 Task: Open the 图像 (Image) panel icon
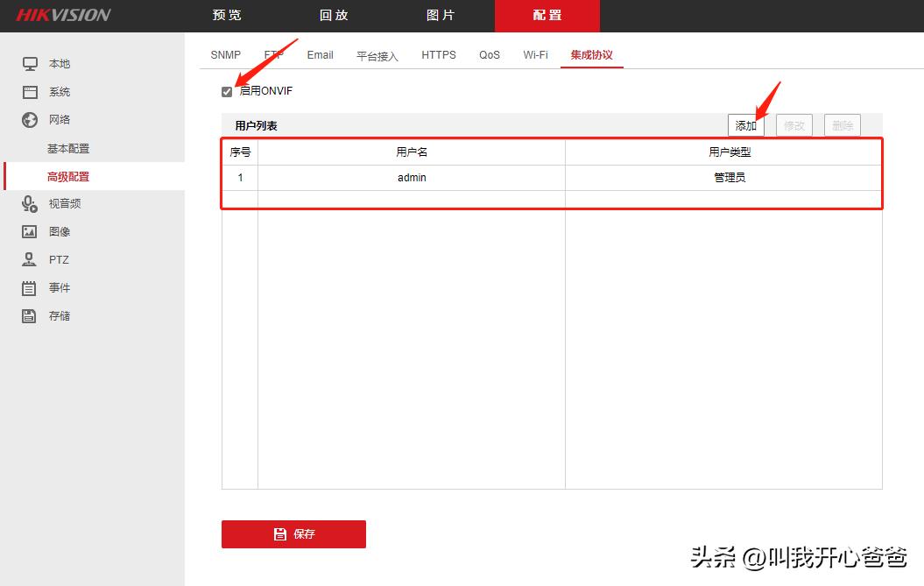[x=29, y=231]
